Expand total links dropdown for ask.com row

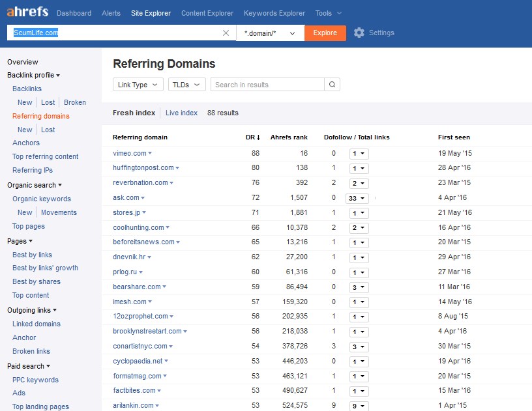(357, 198)
